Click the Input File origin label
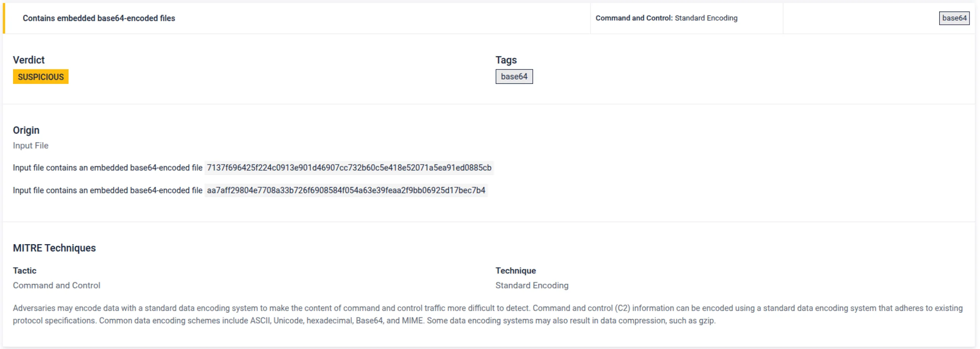The height and width of the screenshot is (349, 980). click(31, 145)
